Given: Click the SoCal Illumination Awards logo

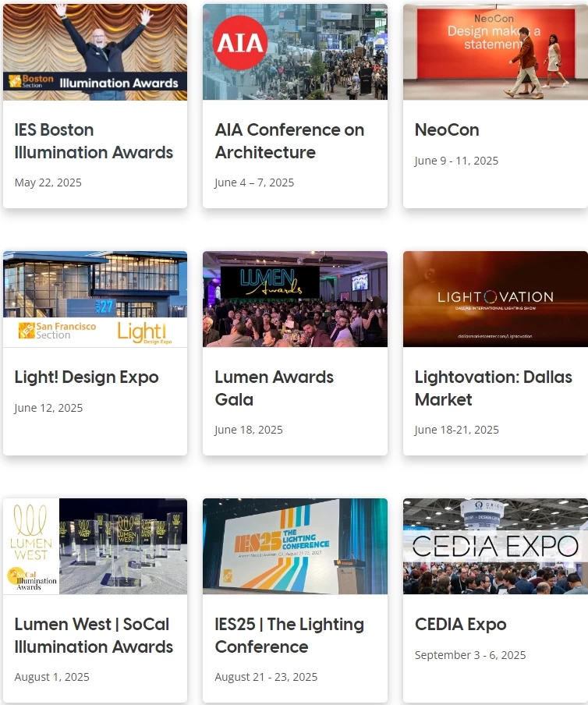Looking at the screenshot, I should pos(31,579).
